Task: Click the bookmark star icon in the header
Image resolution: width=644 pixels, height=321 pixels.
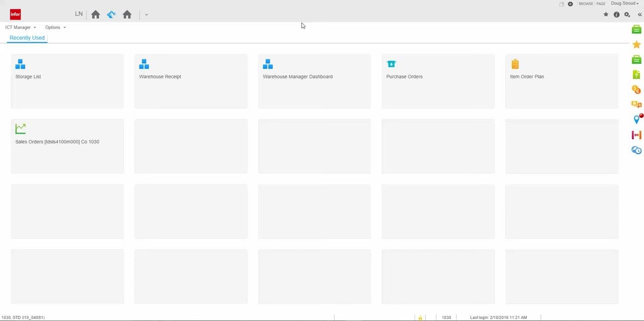Action: click(x=606, y=15)
